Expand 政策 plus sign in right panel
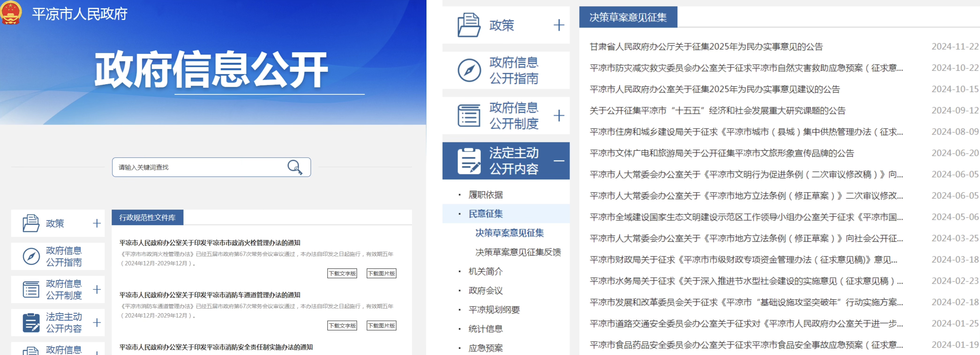This screenshot has height=355, width=980. click(x=558, y=25)
